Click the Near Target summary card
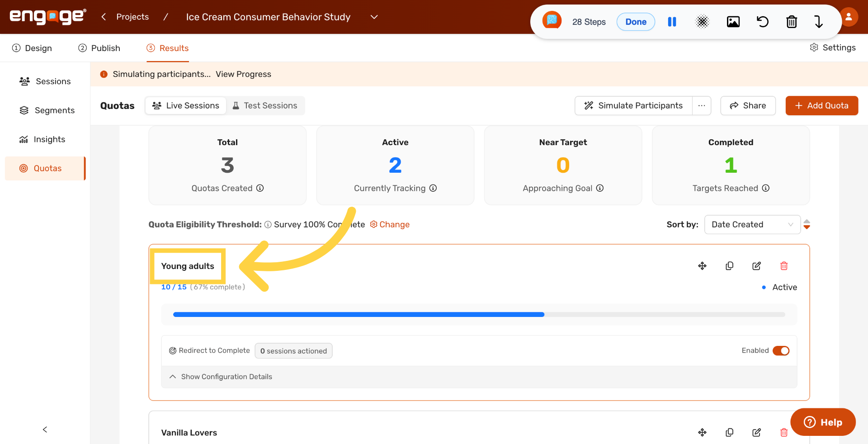868x444 pixels. click(x=563, y=165)
